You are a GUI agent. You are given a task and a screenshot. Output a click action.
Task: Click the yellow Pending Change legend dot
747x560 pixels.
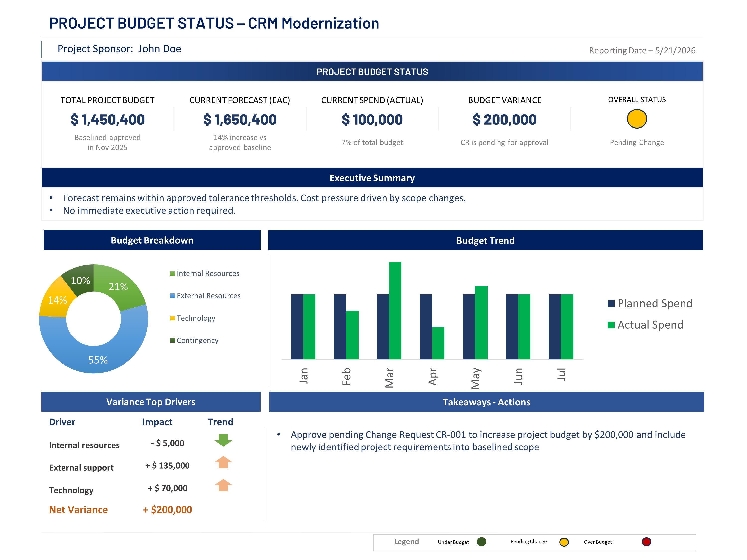(x=564, y=542)
